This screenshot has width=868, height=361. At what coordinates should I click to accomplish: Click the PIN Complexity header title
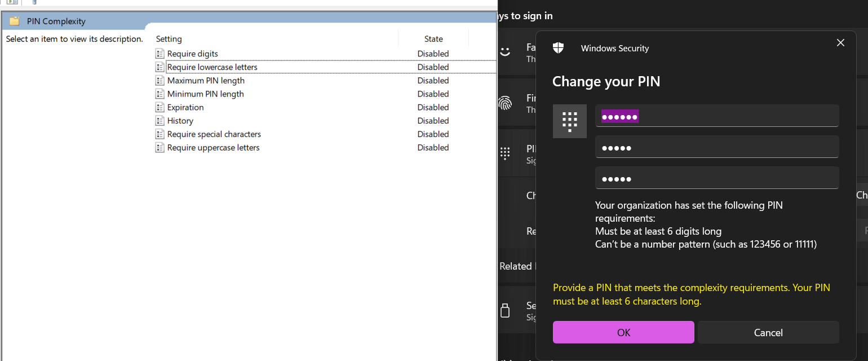click(56, 21)
